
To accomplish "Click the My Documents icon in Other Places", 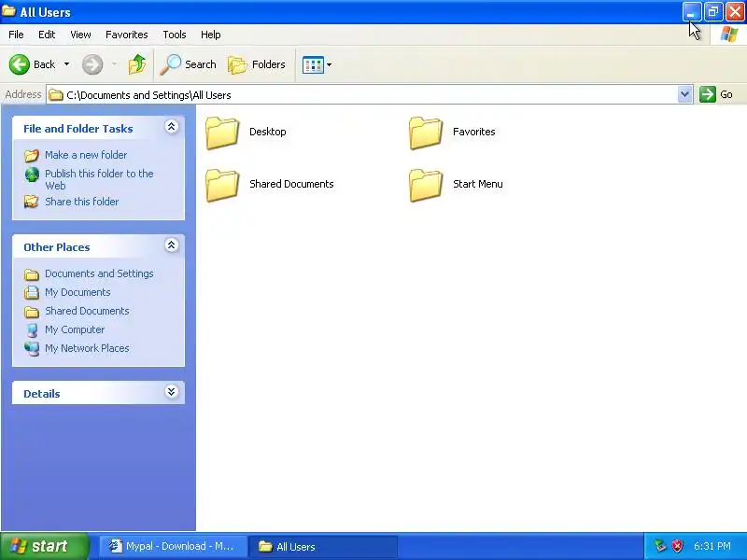I will click(x=32, y=292).
